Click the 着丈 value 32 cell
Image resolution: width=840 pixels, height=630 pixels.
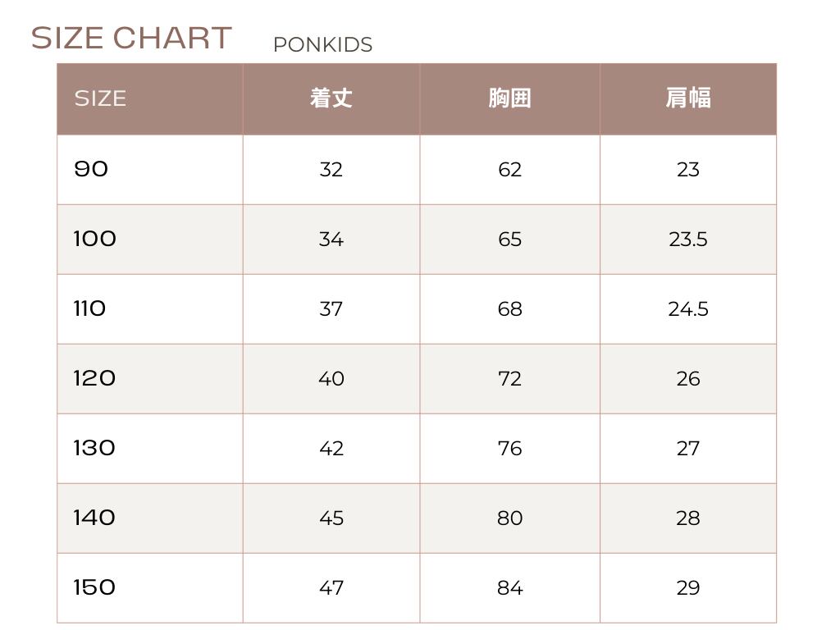click(331, 170)
